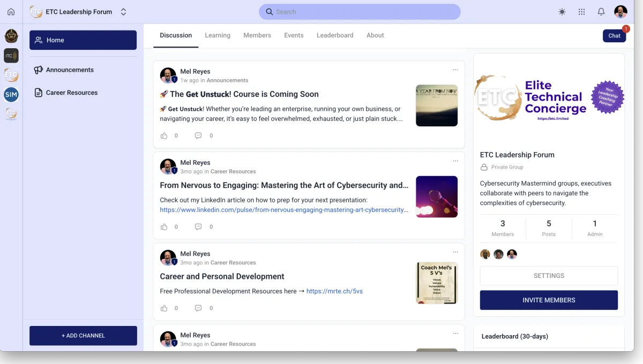Open the Career and Personal Development post title
643x364 pixels.
[x=222, y=276]
